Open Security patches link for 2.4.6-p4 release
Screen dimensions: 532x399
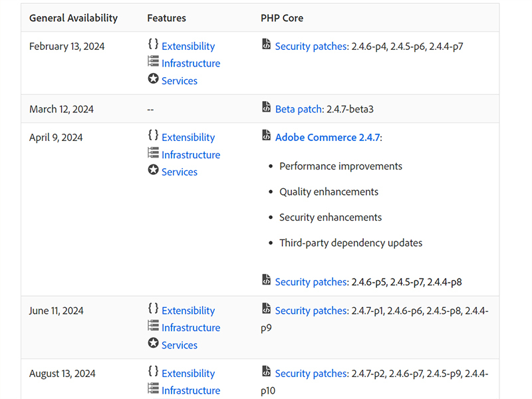tap(311, 47)
